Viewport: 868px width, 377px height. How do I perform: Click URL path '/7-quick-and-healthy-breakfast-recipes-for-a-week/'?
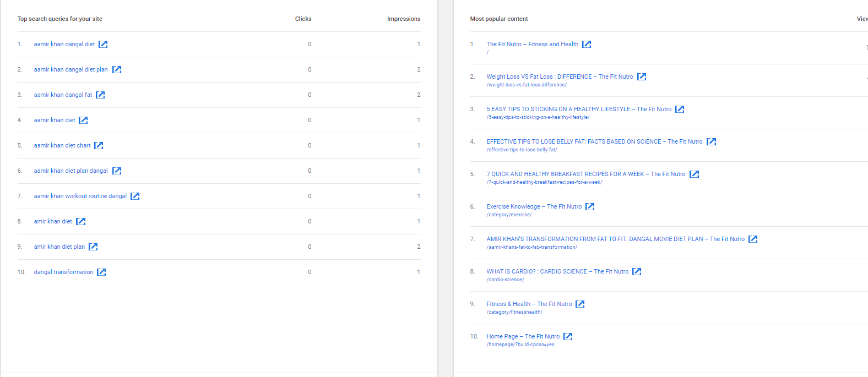click(x=544, y=182)
